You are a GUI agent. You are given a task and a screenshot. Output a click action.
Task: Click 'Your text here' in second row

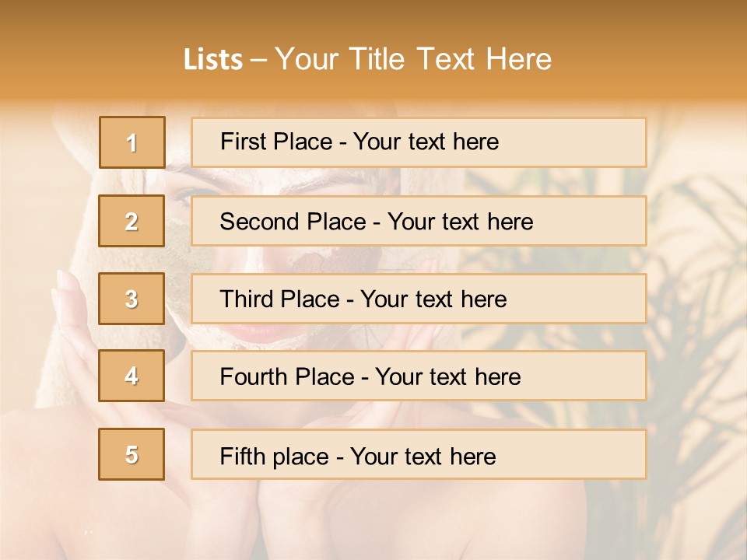(x=460, y=222)
